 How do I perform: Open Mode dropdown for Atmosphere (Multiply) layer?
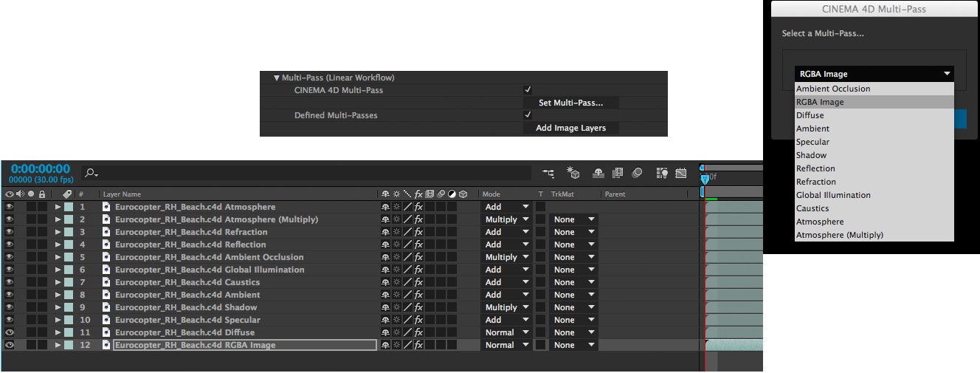(506, 219)
